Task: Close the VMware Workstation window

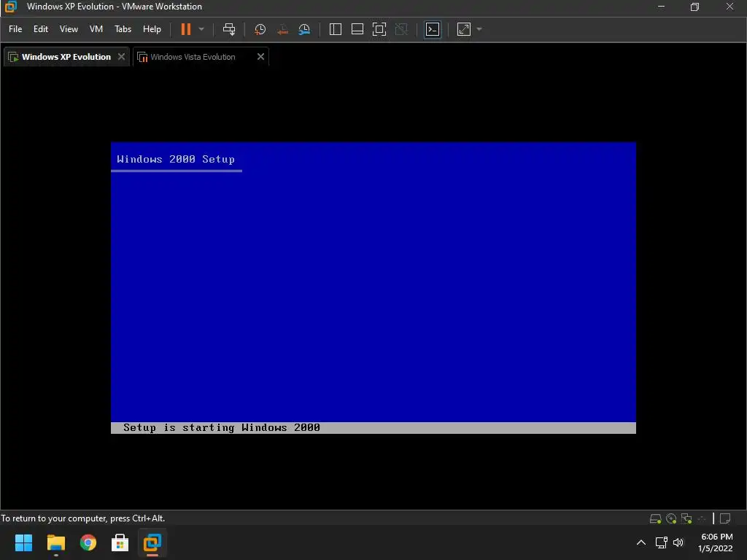Action: [729, 7]
